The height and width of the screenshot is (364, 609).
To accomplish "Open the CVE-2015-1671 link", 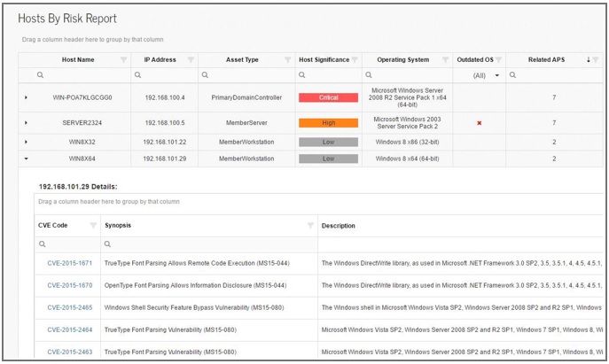I will tap(70, 263).
